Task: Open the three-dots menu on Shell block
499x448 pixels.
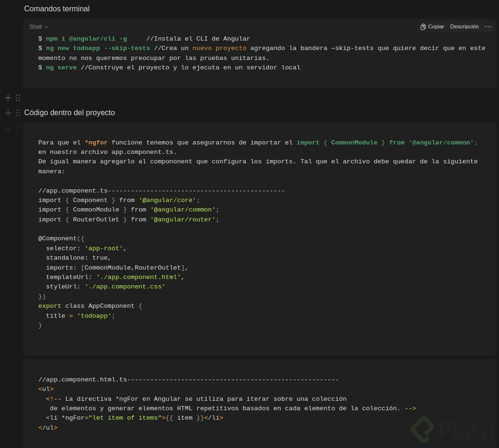Action: click(488, 27)
